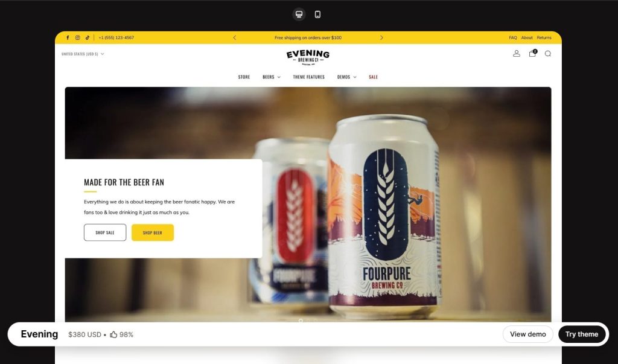The image size is (618, 364).
Task: Show next announcement with right arrow
Action: 381,38
